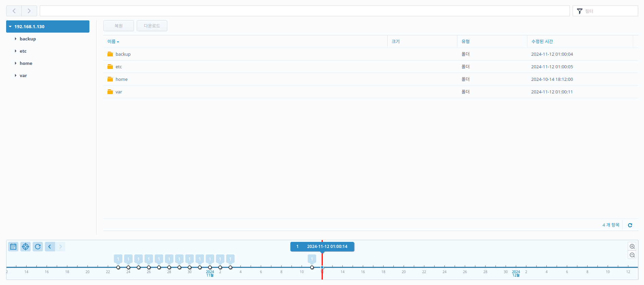Click the navigate forward arrow button
Viewport: 644px width, 285px height.
(x=29, y=11)
